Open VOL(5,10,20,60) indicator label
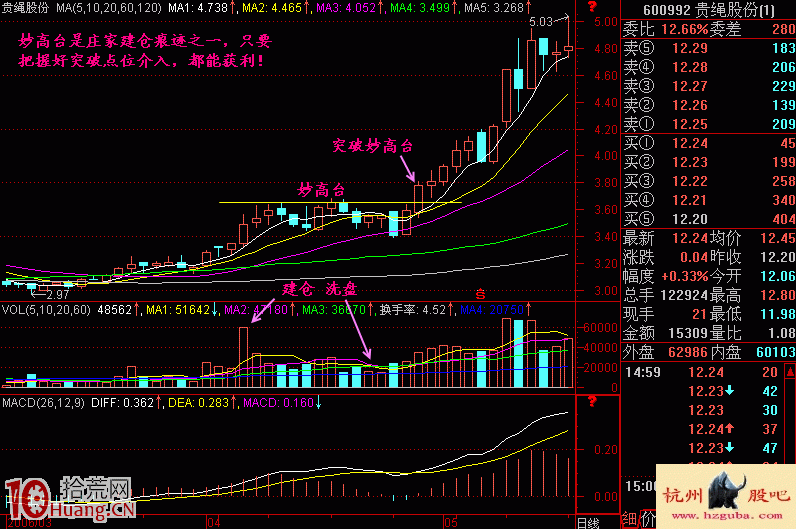This screenshot has height=529, width=796. click(46, 310)
